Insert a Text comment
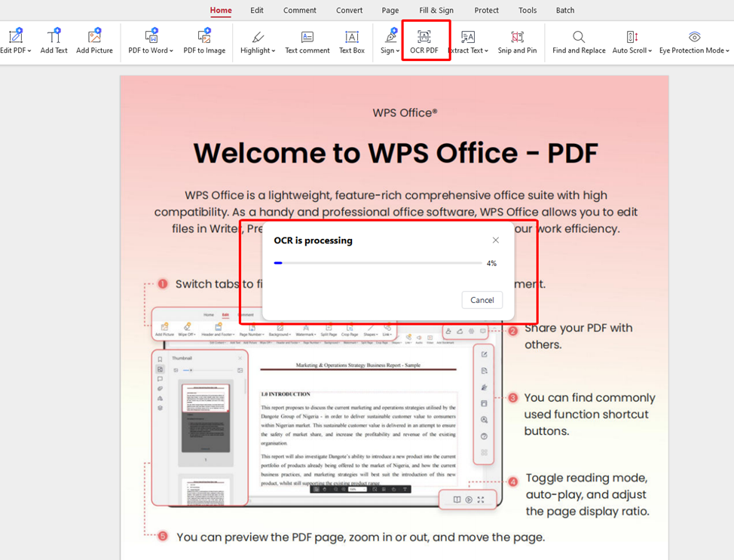 pyautogui.click(x=307, y=41)
